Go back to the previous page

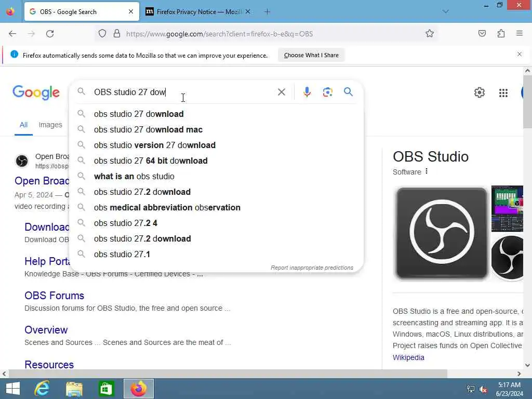click(12, 34)
